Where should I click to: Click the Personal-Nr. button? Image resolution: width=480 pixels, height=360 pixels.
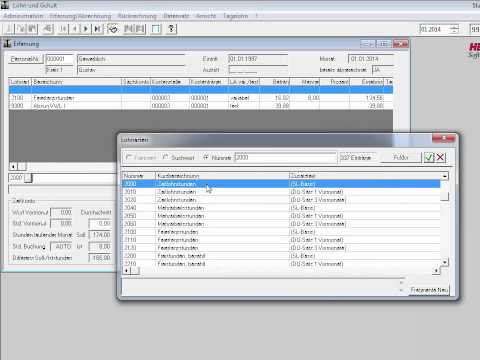(x=26, y=59)
